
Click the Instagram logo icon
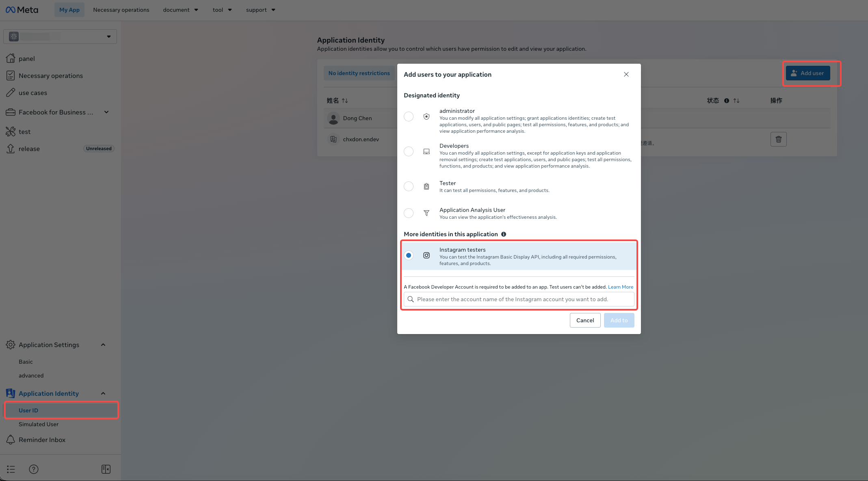426,255
